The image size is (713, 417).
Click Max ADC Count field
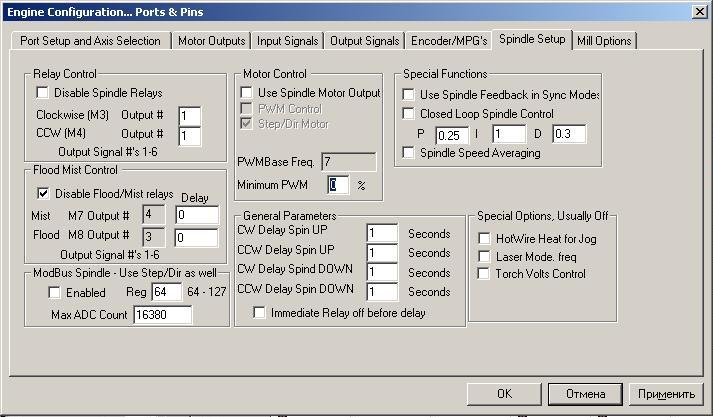(162, 315)
